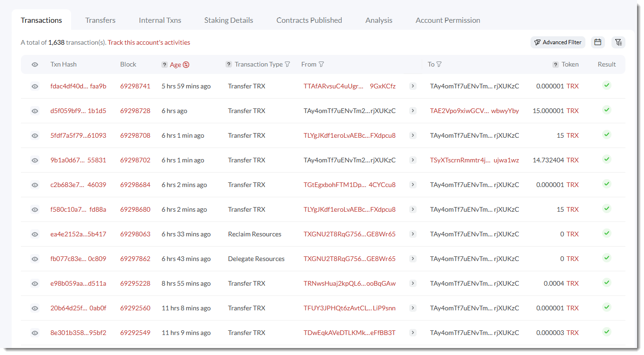Preview transaction 20b64d25f via eye icon

point(35,308)
